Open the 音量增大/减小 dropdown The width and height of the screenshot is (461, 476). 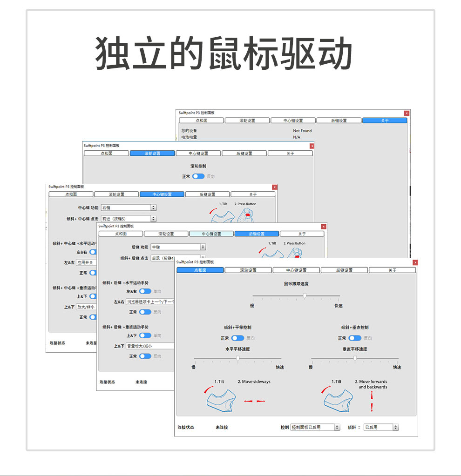(x=150, y=346)
